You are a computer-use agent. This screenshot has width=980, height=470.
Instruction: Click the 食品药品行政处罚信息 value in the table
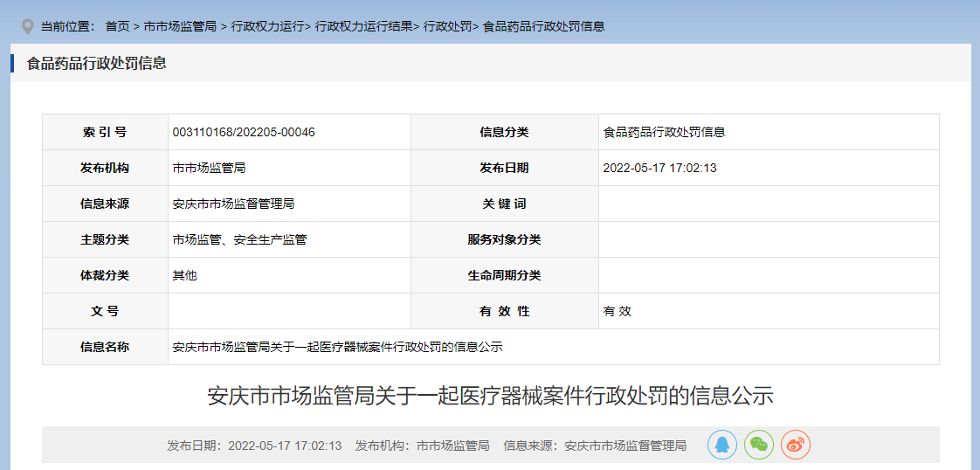click(x=664, y=133)
